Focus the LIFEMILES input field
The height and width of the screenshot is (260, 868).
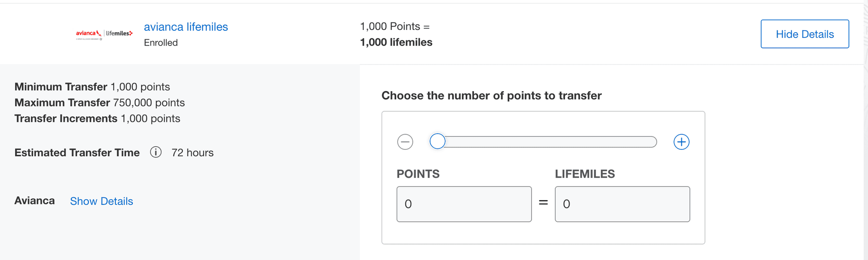[x=622, y=204]
